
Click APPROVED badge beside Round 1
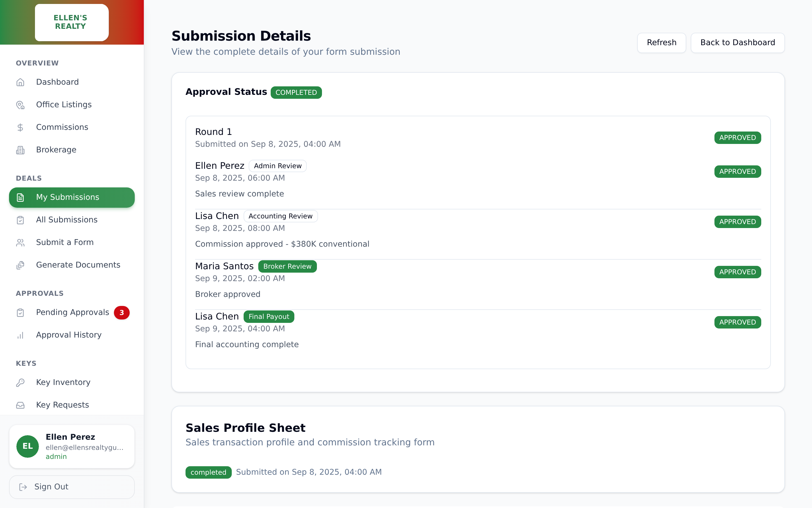point(738,137)
